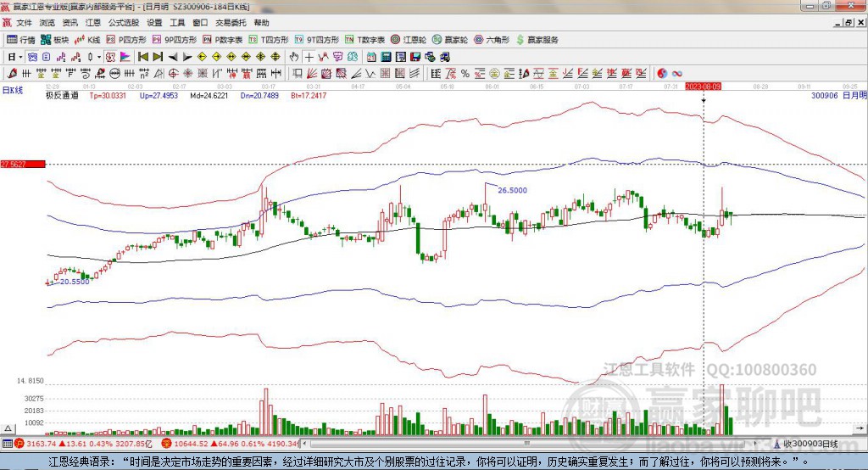Open the calculator icon
The image size is (868, 470).
tap(386, 57)
